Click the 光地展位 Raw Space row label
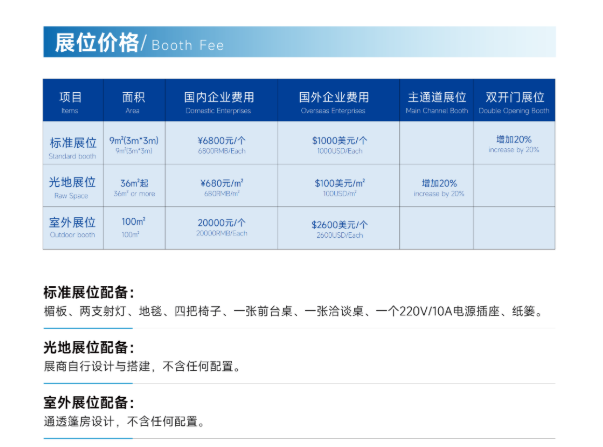The width and height of the screenshot is (603, 447). click(71, 187)
